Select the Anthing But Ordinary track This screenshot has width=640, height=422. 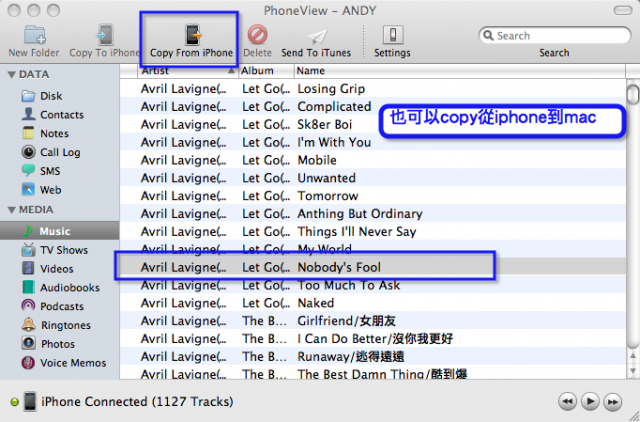coord(373,213)
